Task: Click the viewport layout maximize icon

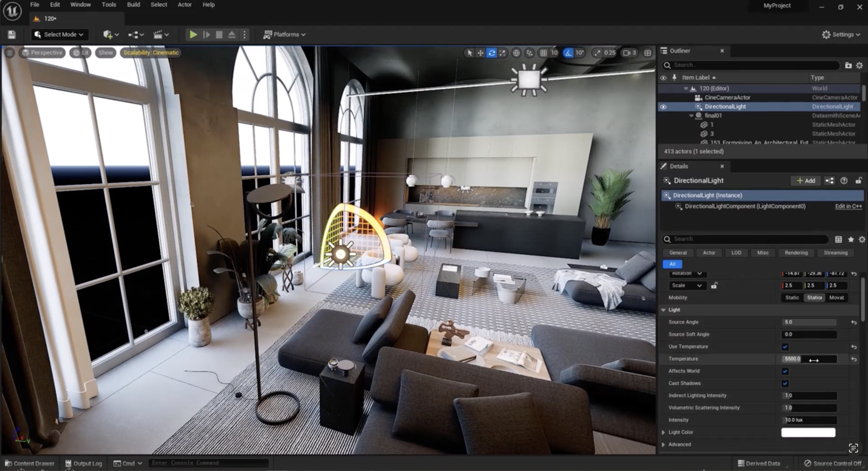Action: point(648,53)
